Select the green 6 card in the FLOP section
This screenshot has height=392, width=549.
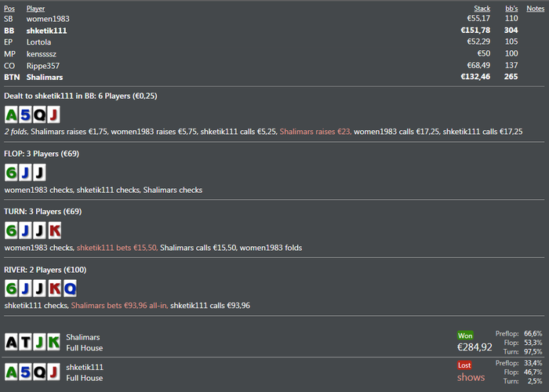(x=12, y=172)
